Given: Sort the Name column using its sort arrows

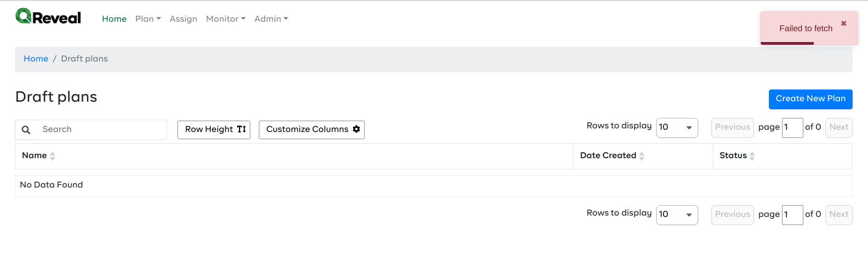Looking at the screenshot, I should (x=52, y=156).
